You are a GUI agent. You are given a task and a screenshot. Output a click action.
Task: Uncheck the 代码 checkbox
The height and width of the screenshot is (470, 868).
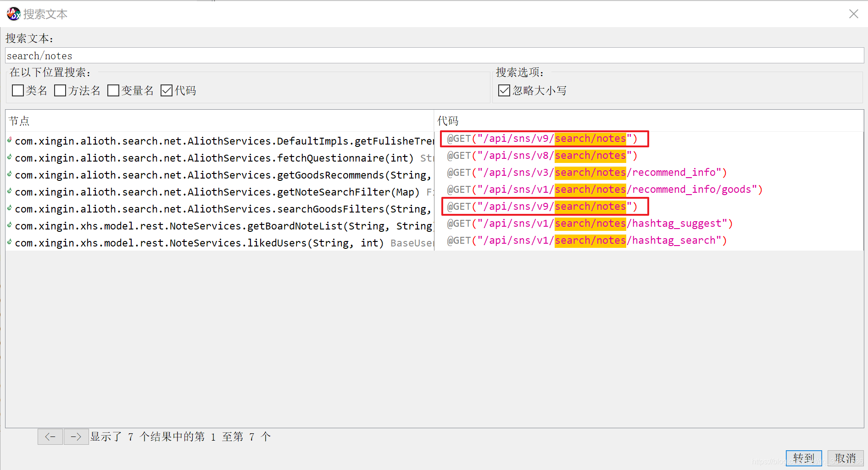167,90
